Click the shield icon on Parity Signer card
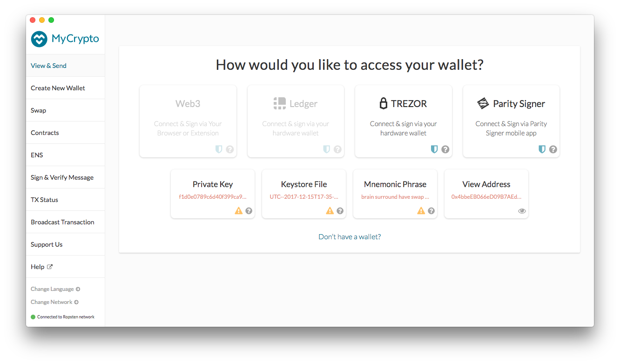620x364 pixels. (x=541, y=149)
